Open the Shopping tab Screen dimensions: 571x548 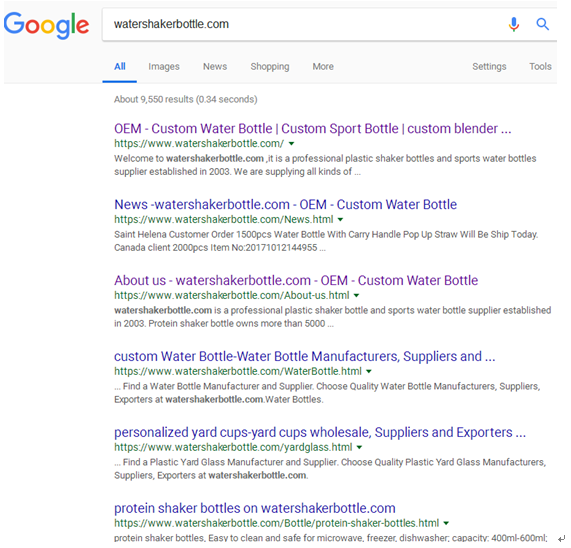(270, 67)
